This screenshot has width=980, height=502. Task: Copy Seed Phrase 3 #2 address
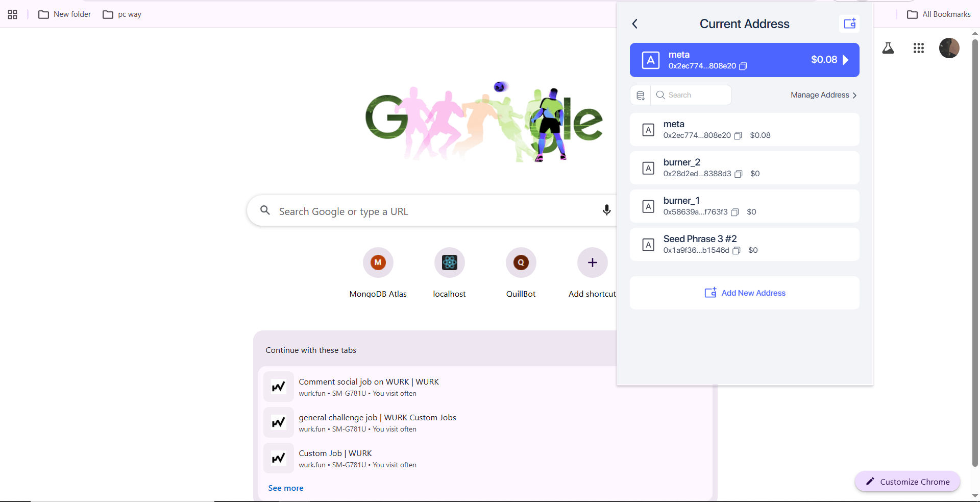[x=737, y=251]
